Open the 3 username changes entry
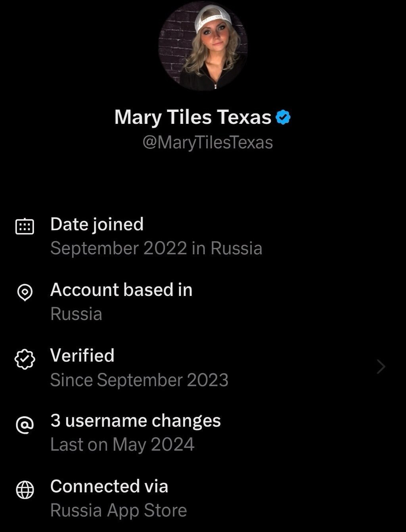The image size is (406, 532). point(135,421)
